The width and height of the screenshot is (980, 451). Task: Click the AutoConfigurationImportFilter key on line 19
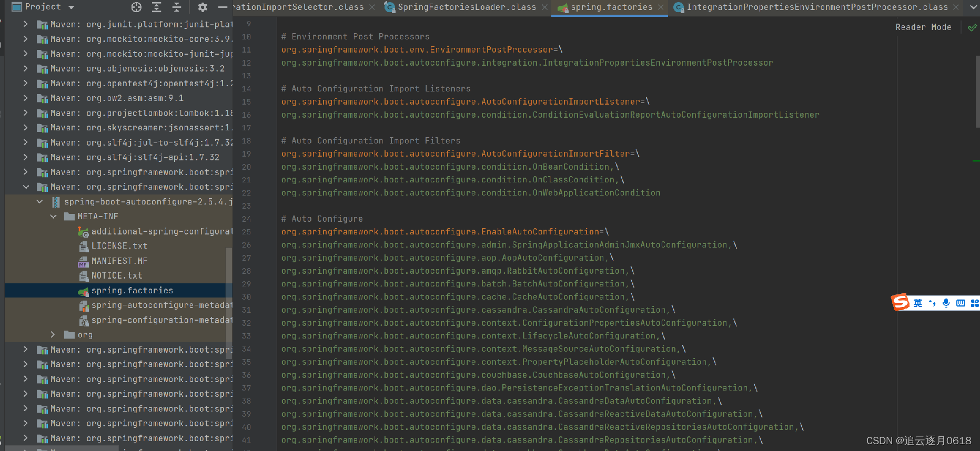(x=455, y=154)
